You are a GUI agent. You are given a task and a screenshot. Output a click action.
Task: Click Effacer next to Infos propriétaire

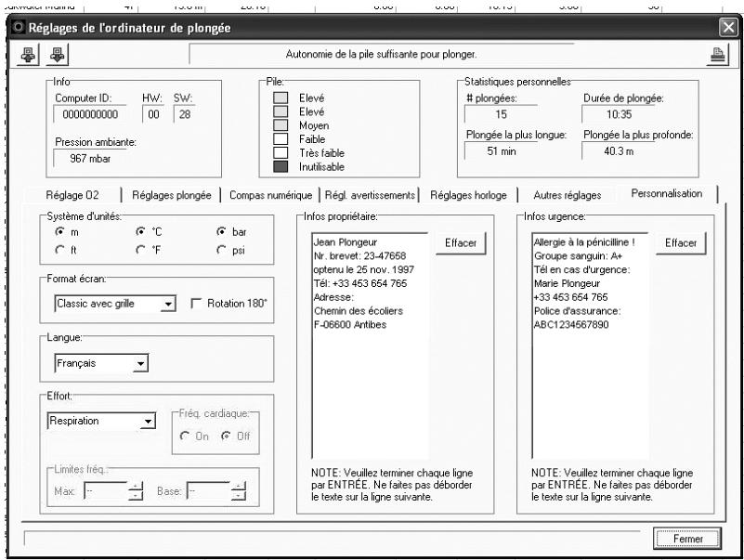pos(461,243)
